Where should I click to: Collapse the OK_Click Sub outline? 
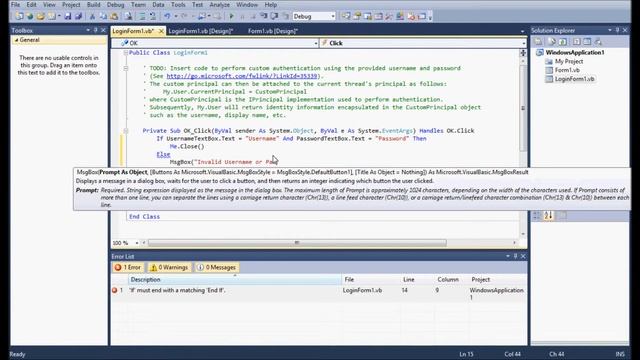[126, 131]
